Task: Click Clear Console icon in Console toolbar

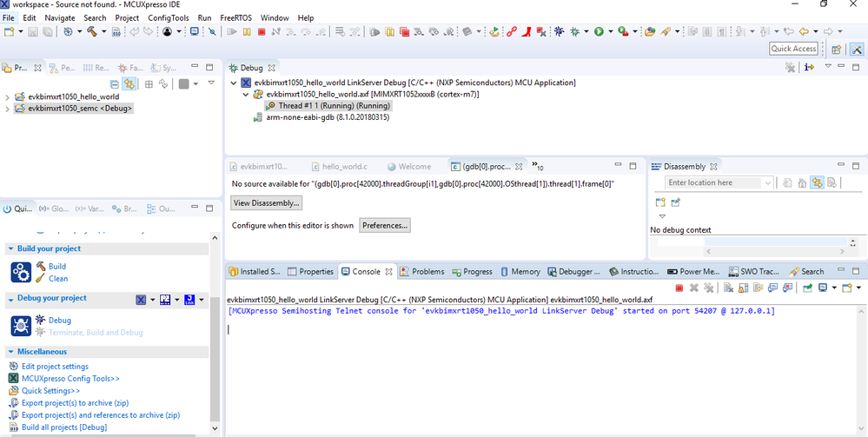Action: (x=728, y=288)
